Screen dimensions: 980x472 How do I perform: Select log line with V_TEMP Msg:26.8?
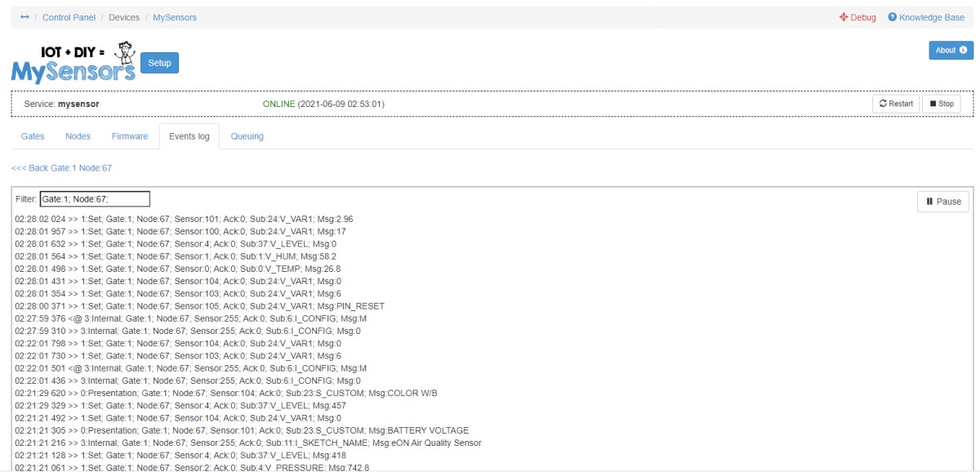tap(177, 269)
